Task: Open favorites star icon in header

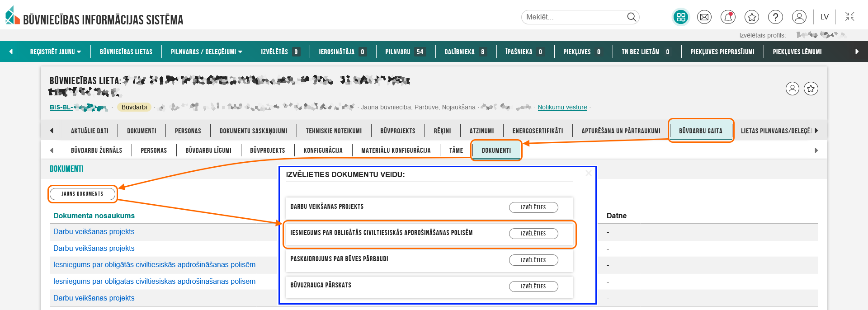Action: point(752,17)
